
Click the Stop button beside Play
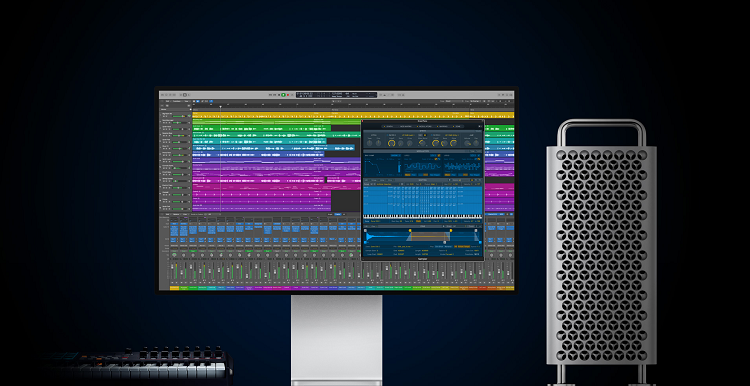pos(279,95)
